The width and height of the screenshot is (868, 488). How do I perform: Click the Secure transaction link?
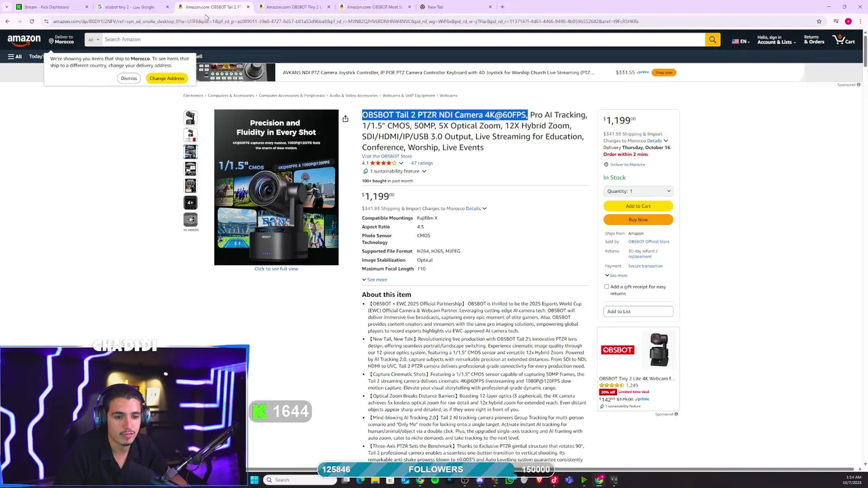click(645, 266)
